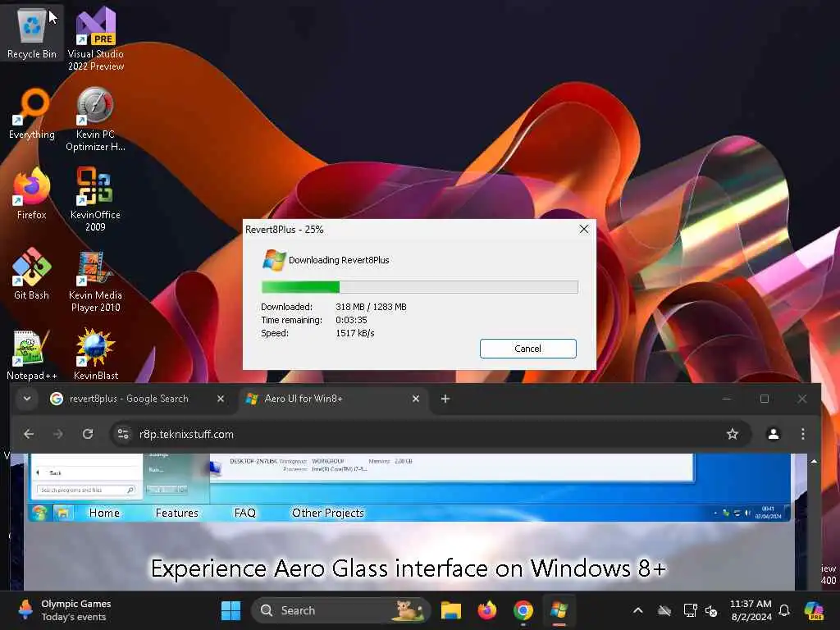Go forward in Chrome browser
840x630 pixels.
point(58,434)
